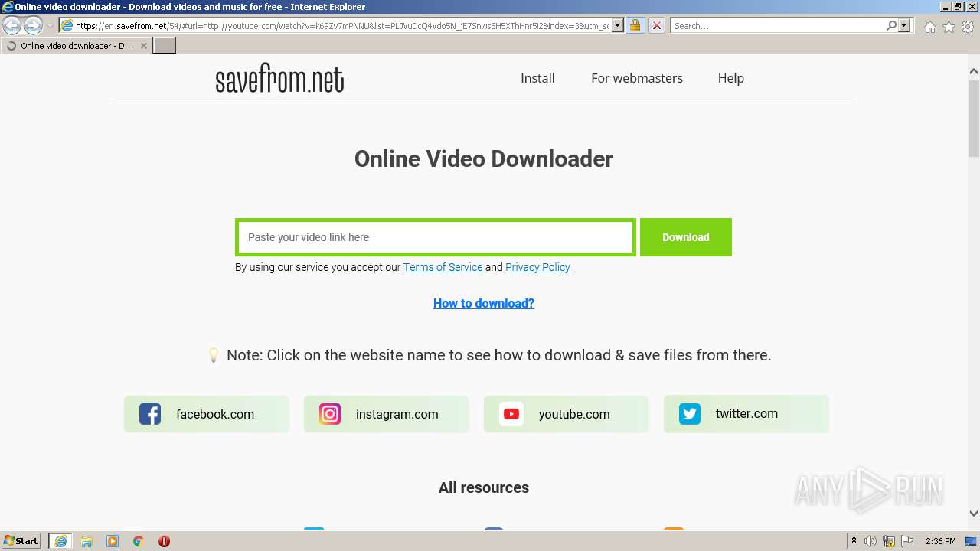Click the All resources heading
This screenshot has height=551, width=980.
484,487
